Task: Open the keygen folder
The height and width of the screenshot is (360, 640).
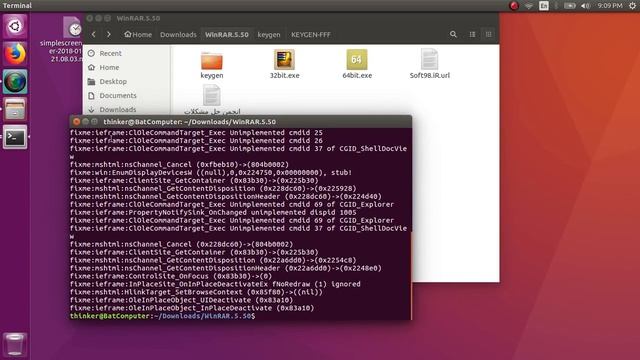Action: pyautogui.click(x=212, y=64)
